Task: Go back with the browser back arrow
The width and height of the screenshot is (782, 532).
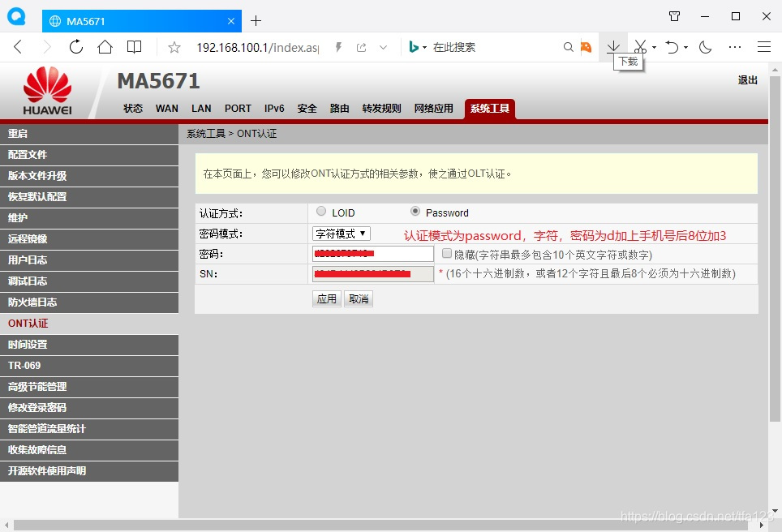Action: click(18, 47)
